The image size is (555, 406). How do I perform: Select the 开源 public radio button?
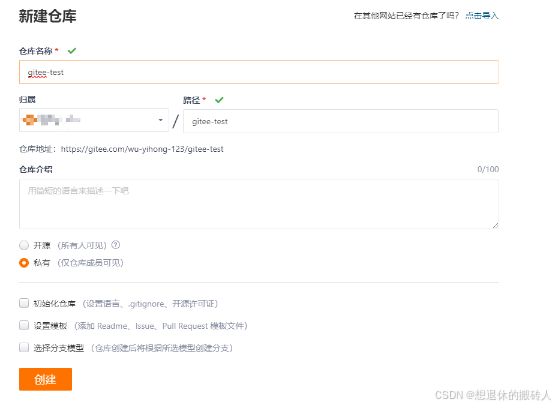[x=24, y=245]
